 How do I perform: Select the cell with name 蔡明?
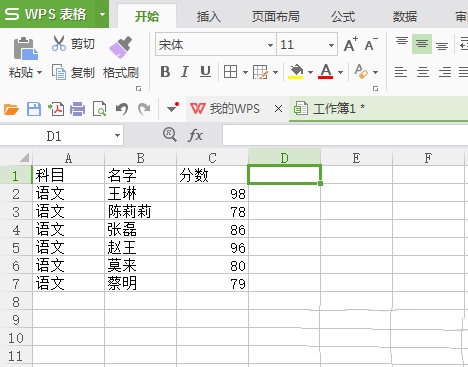[140, 284]
